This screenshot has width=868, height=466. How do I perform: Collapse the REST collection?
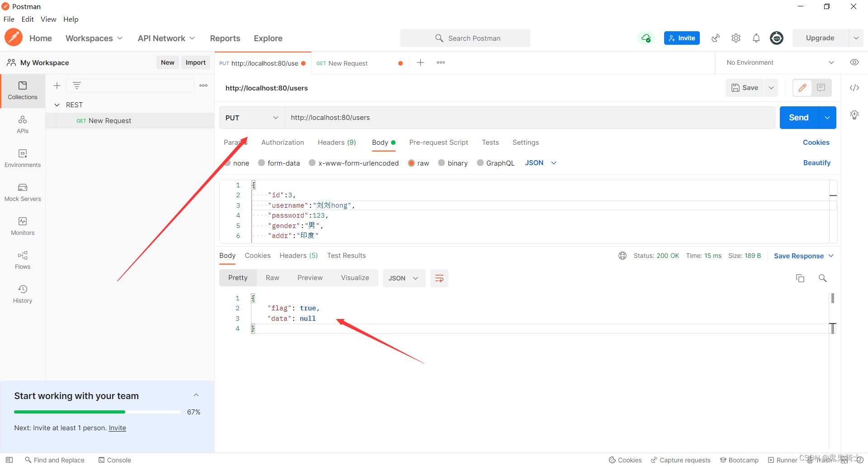coord(57,105)
